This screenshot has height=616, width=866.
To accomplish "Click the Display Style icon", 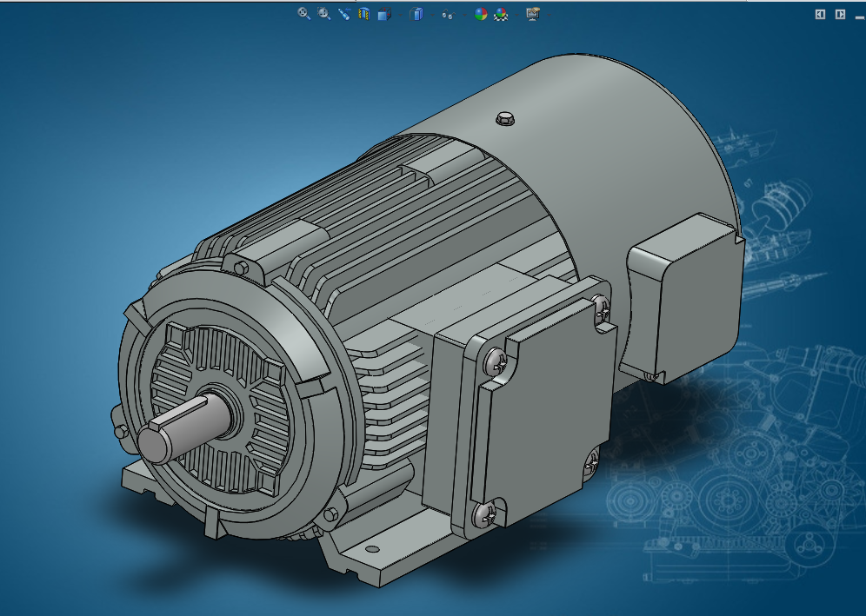I will click(416, 14).
